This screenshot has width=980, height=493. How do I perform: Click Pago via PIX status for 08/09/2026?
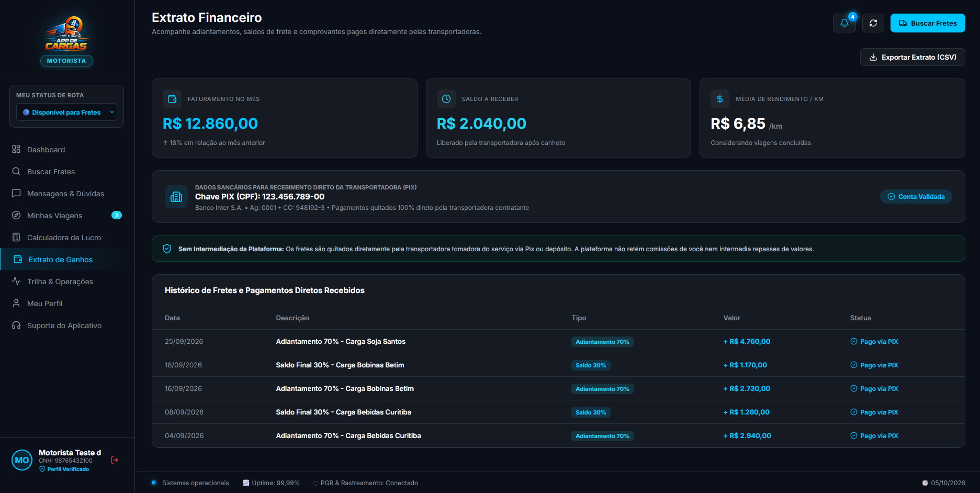click(x=874, y=412)
